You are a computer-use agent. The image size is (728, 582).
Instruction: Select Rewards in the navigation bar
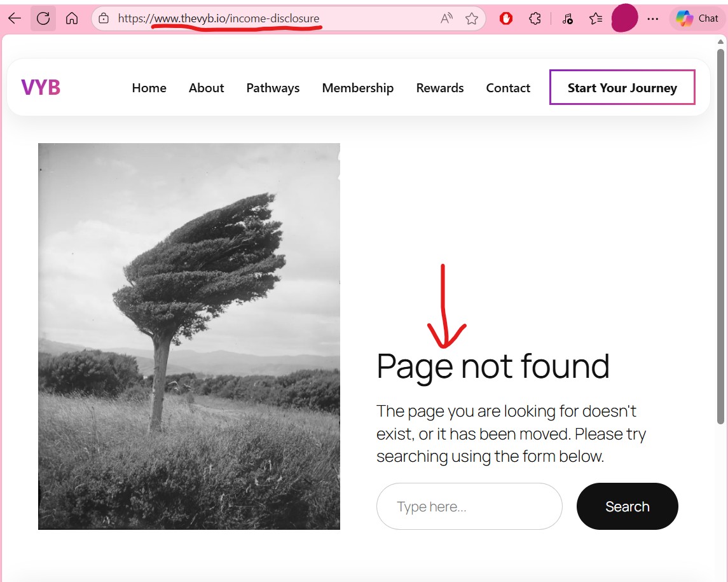(439, 88)
